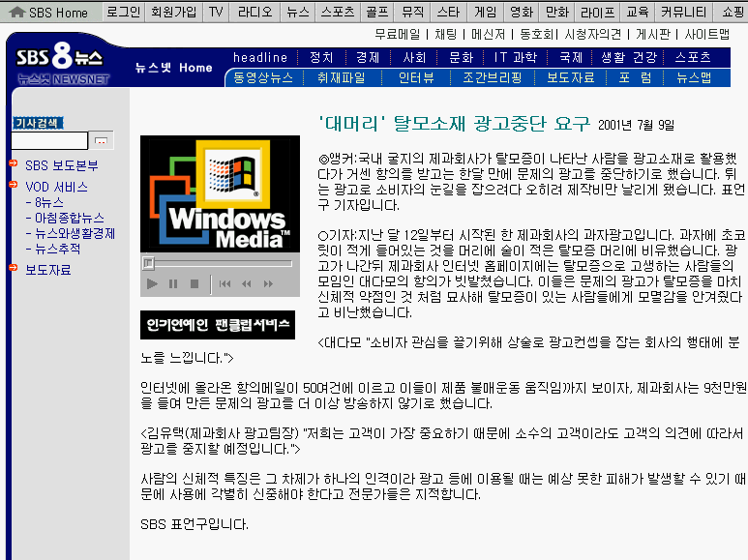Image resolution: width=748 pixels, height=560 pixels.
Task: Go to 뉴스넷 Home
Action: point(173,68)
